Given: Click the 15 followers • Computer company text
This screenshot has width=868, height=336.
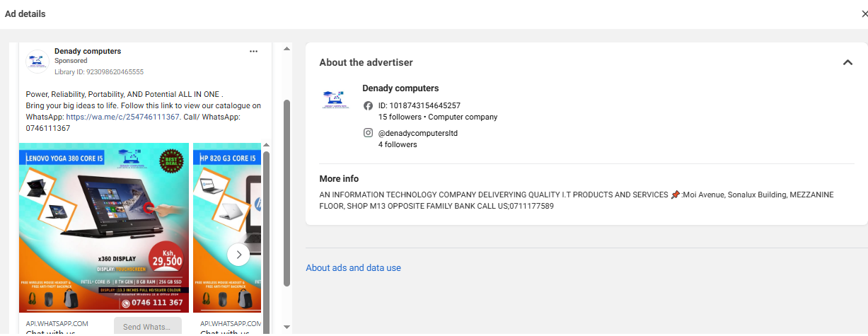Looking at the screenshot, I should [438, 117].
